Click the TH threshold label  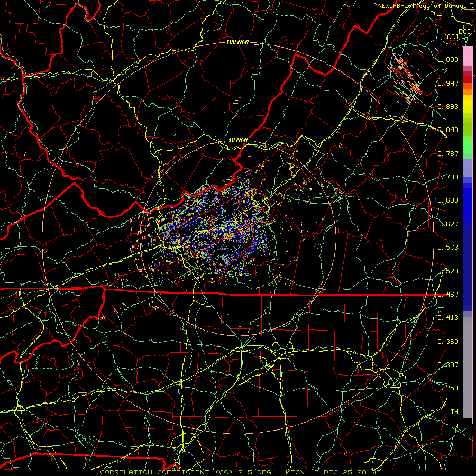point(454,412)
